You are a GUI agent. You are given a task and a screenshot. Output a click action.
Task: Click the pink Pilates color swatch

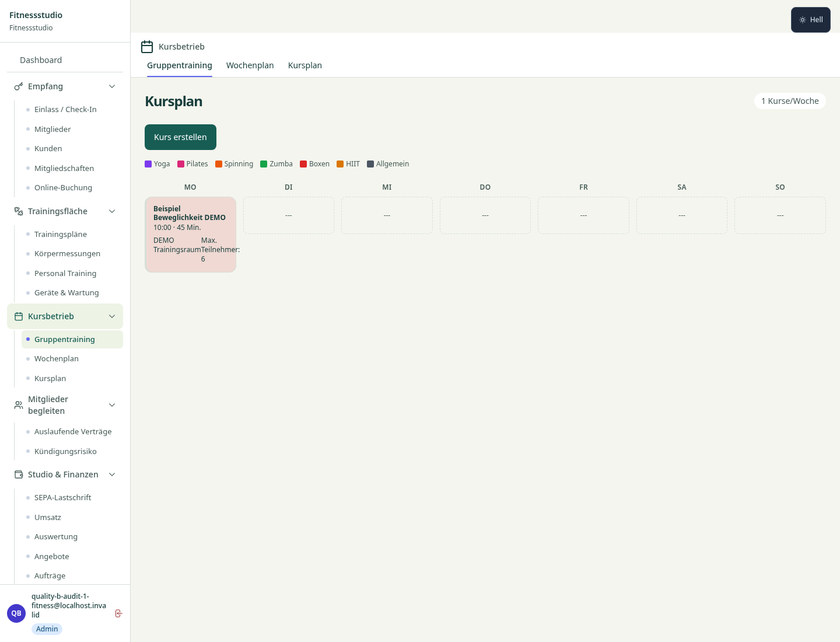coord(181,164)
